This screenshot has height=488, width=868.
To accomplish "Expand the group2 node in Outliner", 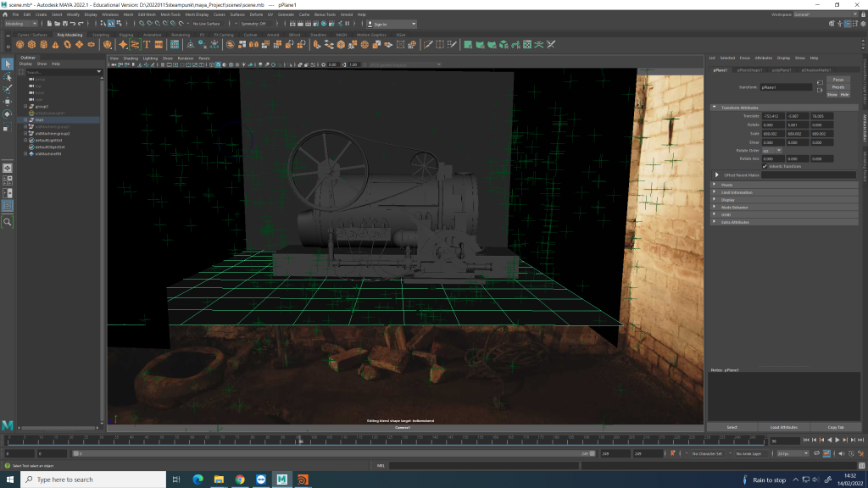I will coord(27,107).
